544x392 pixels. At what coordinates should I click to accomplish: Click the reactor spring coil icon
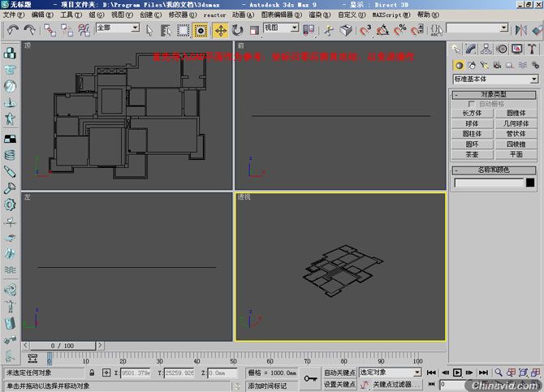click(x=10, y=155)
